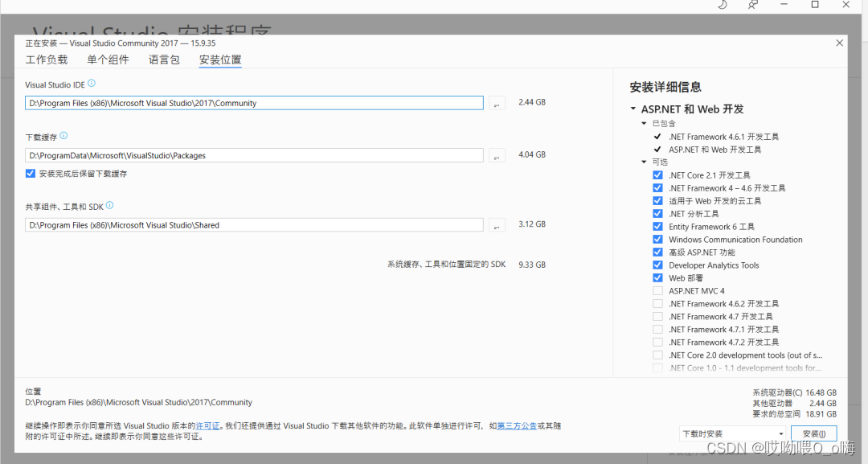Open 下载时安装 dropdown
Screen dimensions: 868x464
pos(732,433)
